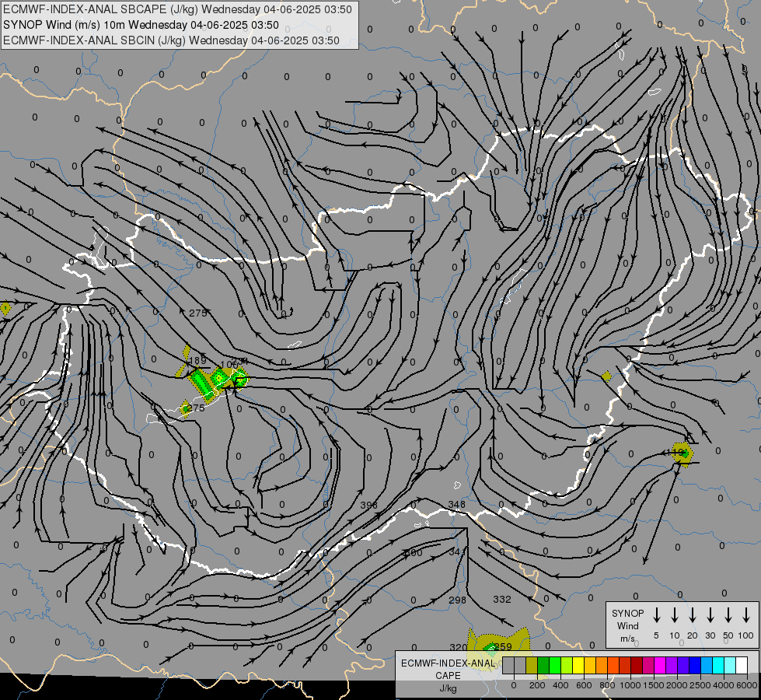Click the SBCAPE title line at top
This screenshot has width=761, height=700.
[177, 9]
